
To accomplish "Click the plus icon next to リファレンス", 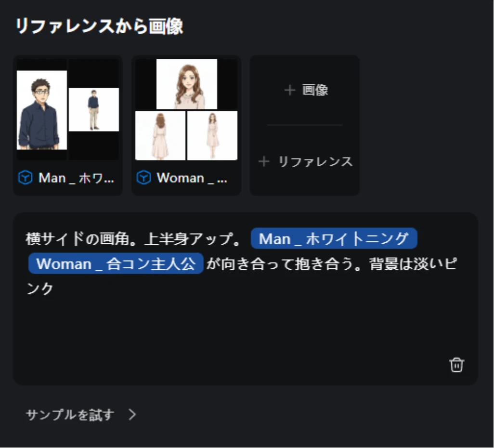I will [x=264, y=161].
